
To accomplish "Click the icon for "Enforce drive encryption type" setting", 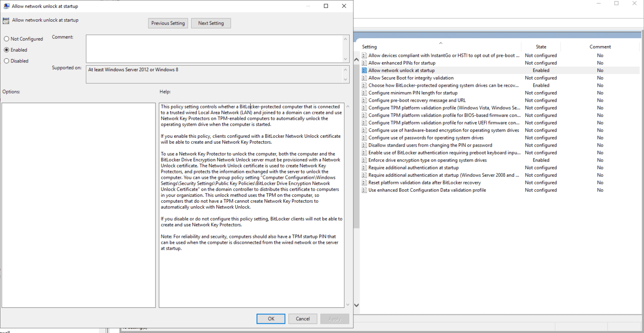I will point(364,160).
